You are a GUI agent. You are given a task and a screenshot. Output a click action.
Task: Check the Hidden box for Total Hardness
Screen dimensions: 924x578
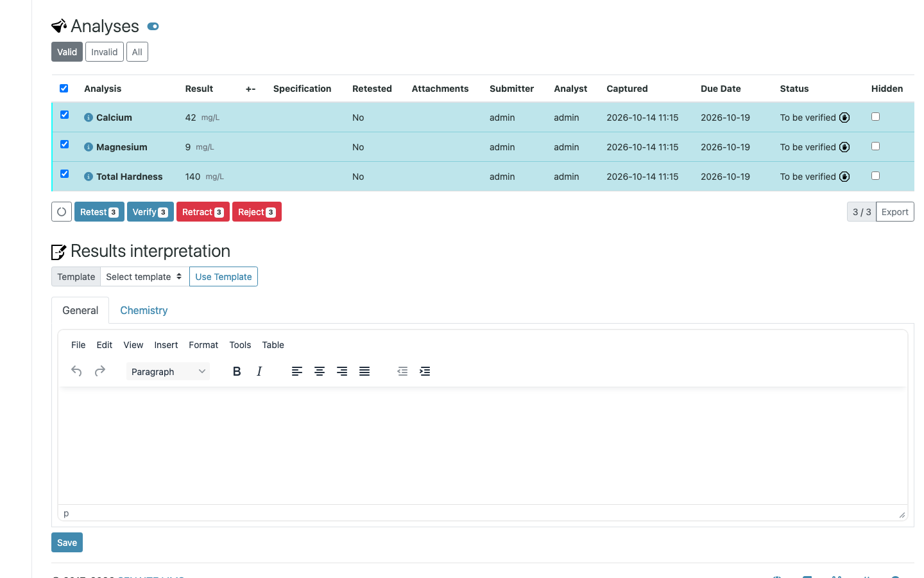(x=875, y=176)
